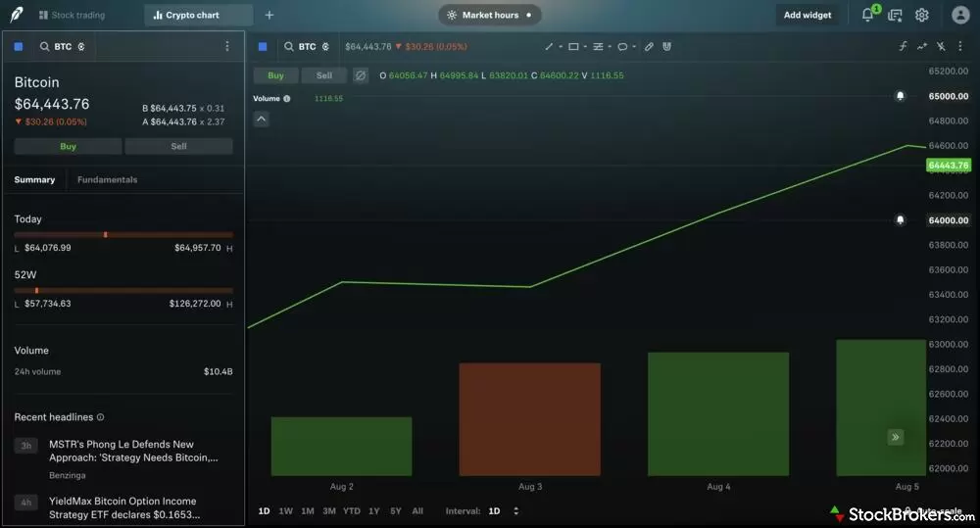Search symbol BTC in chart widget
980x528 pixels.
pyautogui.click(x=306, y=47)
